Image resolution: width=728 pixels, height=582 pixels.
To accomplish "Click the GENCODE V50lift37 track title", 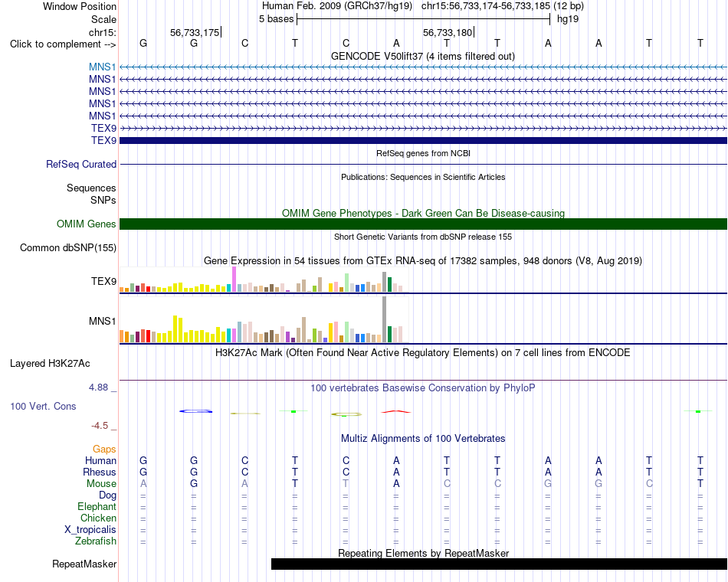I will [x=423, y=57].
